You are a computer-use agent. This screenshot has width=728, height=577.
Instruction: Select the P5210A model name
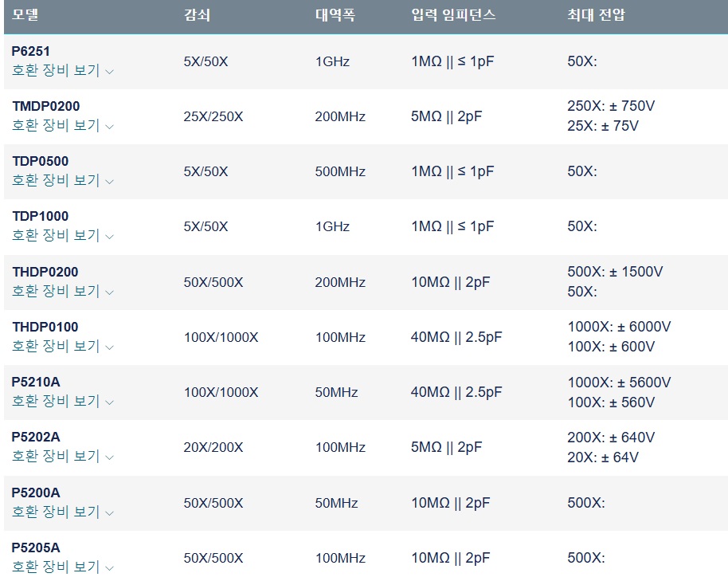pyautogui.click(x=36, y=383)
